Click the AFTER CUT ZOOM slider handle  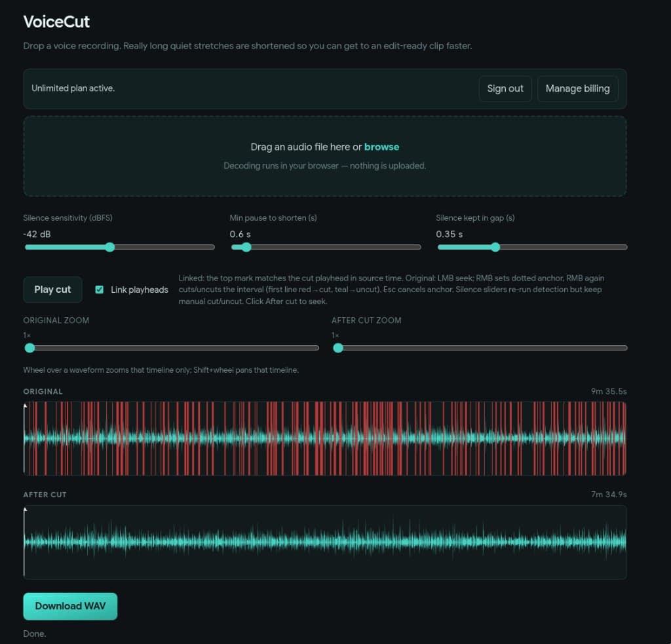coord(338,348)
